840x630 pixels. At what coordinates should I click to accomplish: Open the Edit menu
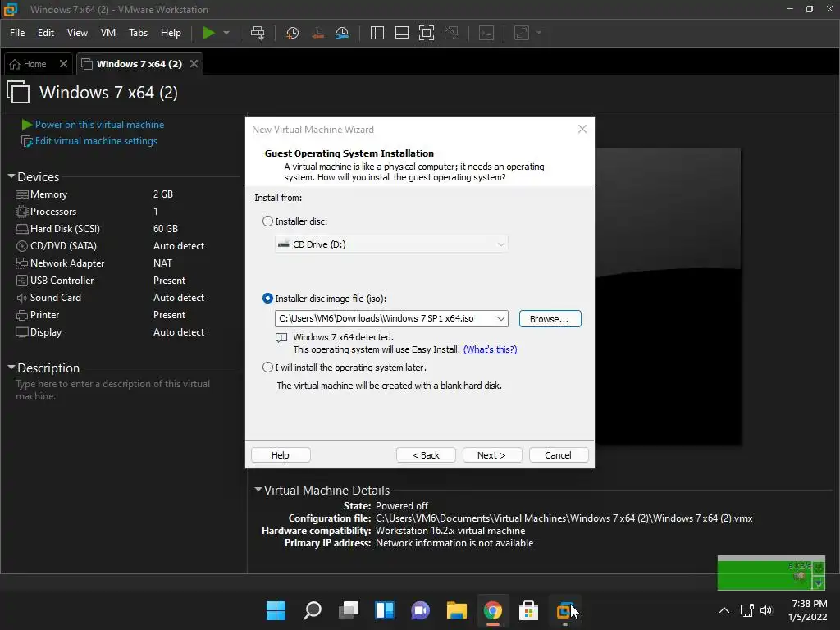(46, 33)
